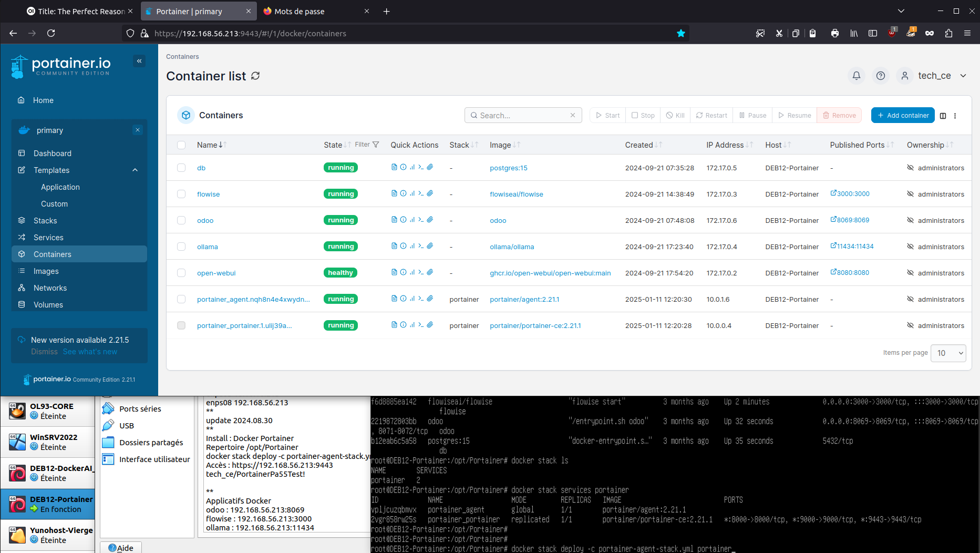
Task: Open the State Filter dropdown
Action: pyautogui.click(x=367, y=145)
